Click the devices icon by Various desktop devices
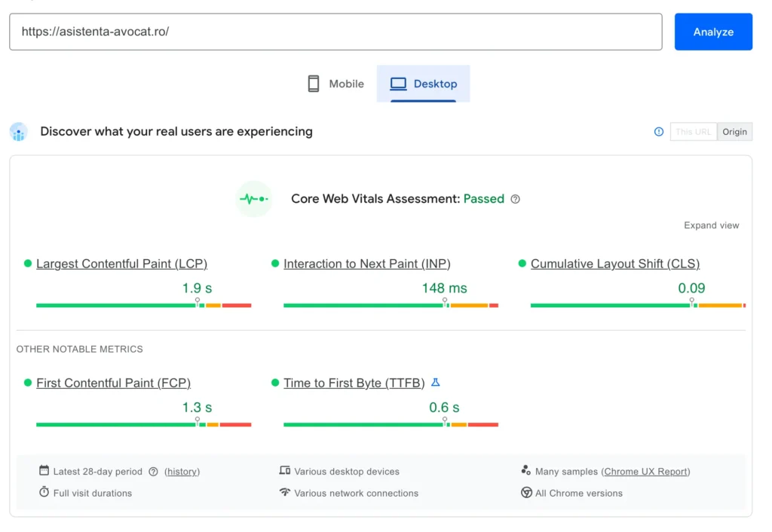This screenshot has height=532, width=772. tap(284, 470)
